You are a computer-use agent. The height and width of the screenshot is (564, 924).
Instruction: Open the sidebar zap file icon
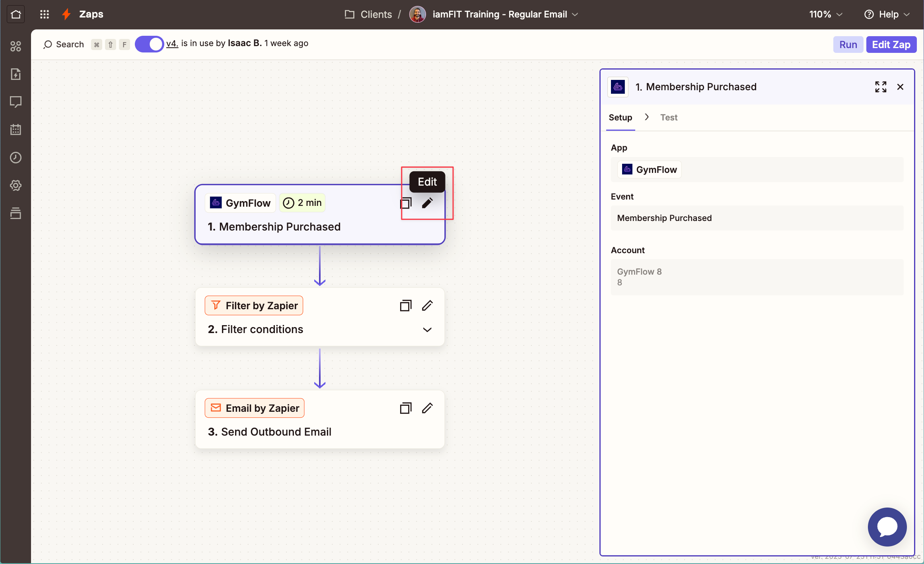16,74
